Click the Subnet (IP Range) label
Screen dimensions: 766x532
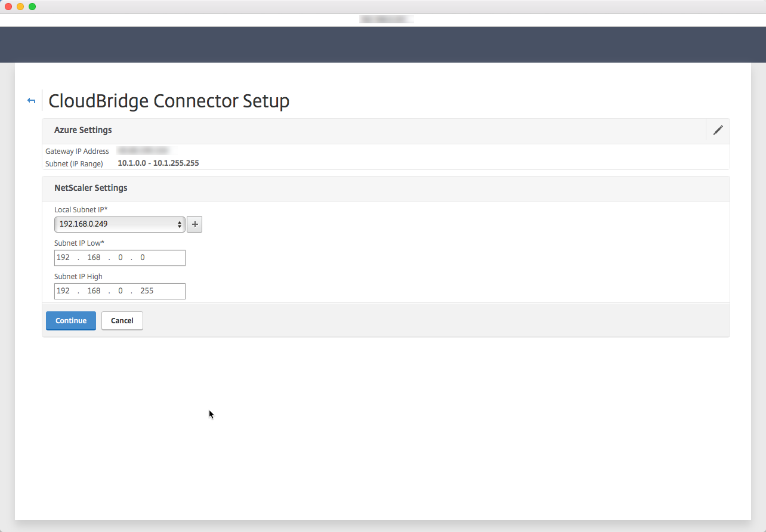click(74, 163)
